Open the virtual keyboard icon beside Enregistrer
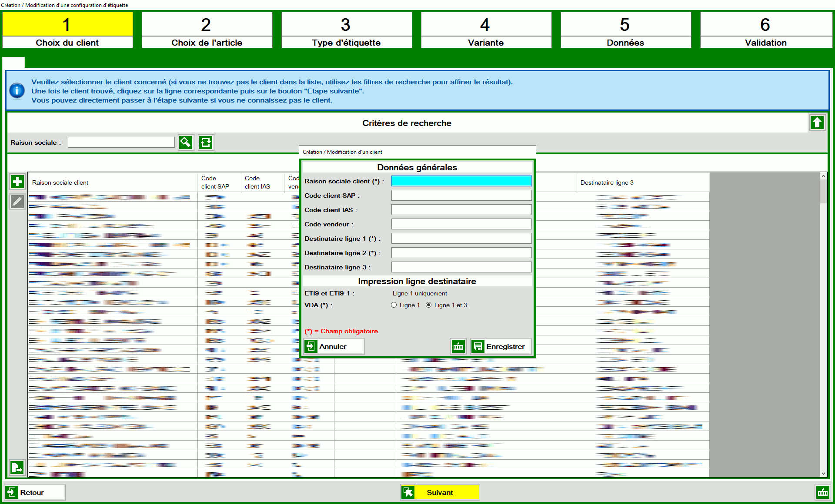Image resolution: width=835 pixels, height=504 pixels. point(458,346)
